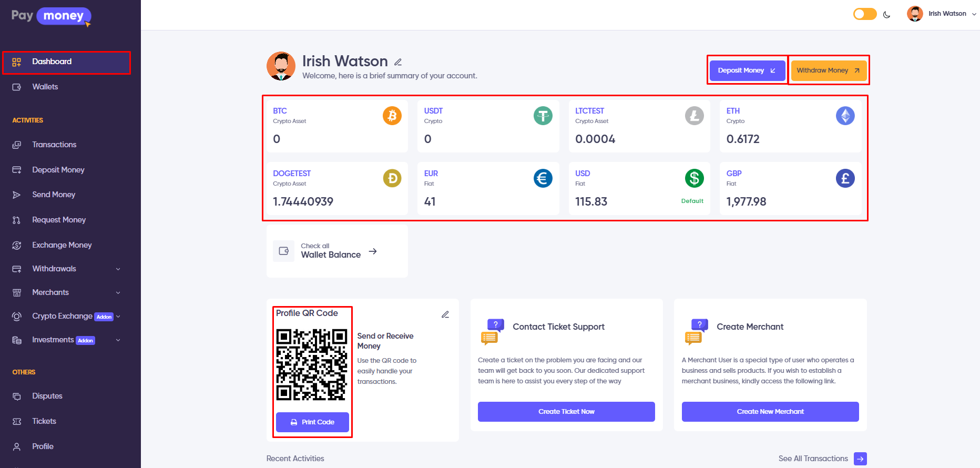Click the Bitcoin coin icon
This screenshot has width=980, height=468.
(x=392, y=116)
